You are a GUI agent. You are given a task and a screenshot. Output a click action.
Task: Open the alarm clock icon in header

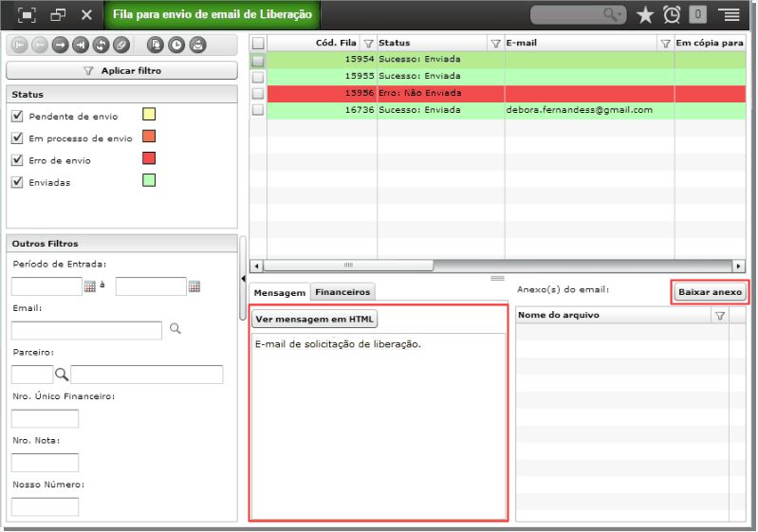672,15
